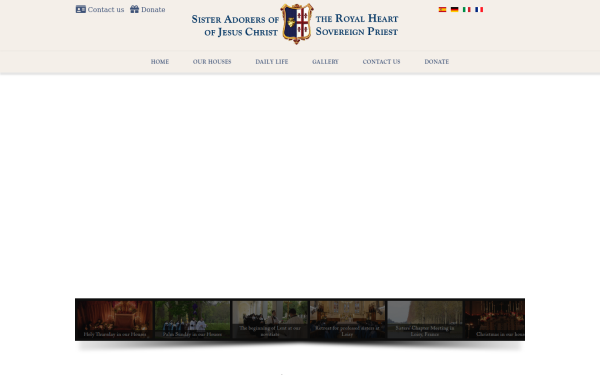Open Retreat for professed sisters thumbnail
The image size is (600, 375).
(347, 320)
